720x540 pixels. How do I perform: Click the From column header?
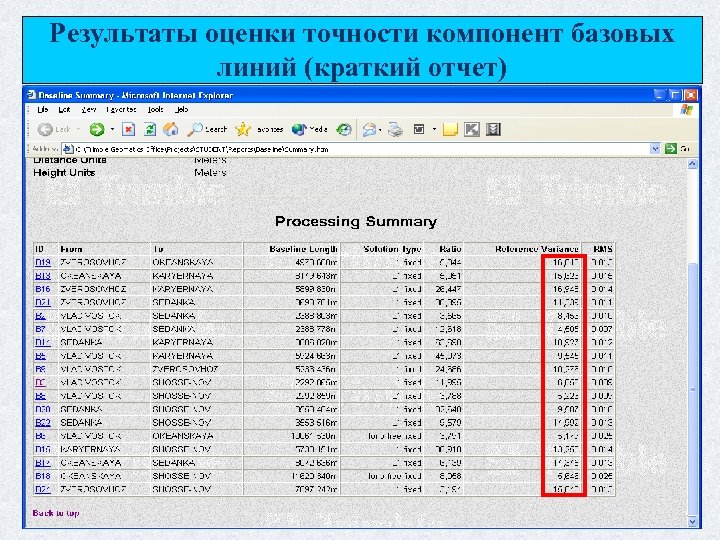71,249
